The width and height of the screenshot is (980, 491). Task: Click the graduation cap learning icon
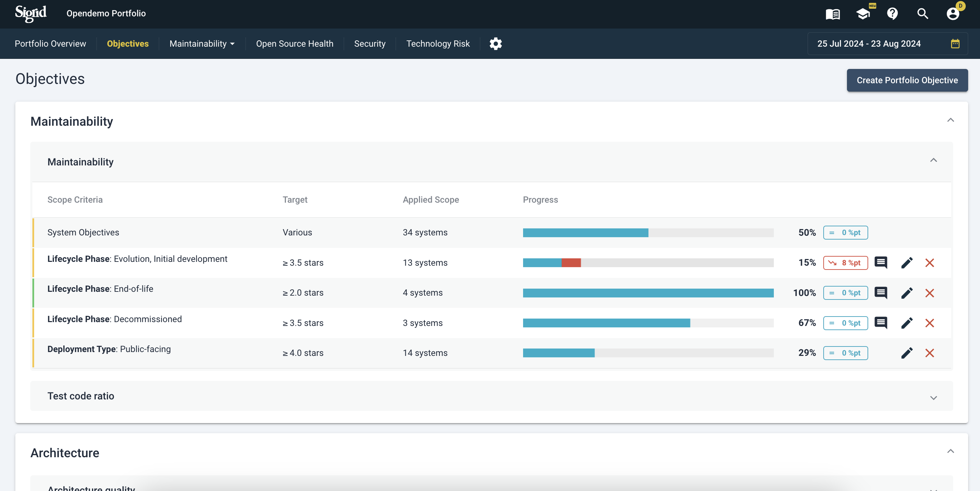pyautogui.click(x=863, y=14)
